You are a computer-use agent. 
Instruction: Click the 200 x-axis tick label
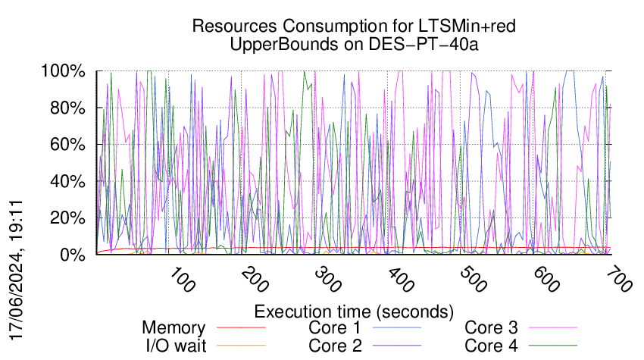(255, 280)
